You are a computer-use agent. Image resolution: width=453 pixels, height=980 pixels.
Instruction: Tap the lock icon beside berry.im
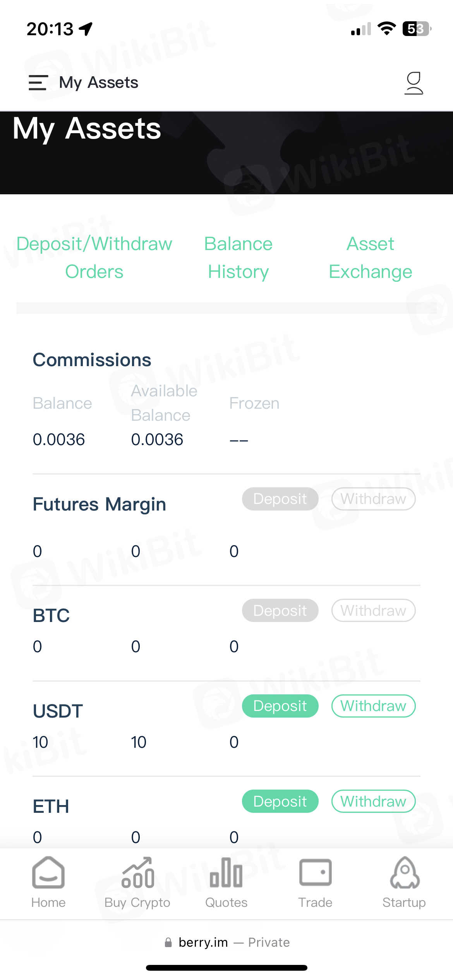(x=168, y=942)
